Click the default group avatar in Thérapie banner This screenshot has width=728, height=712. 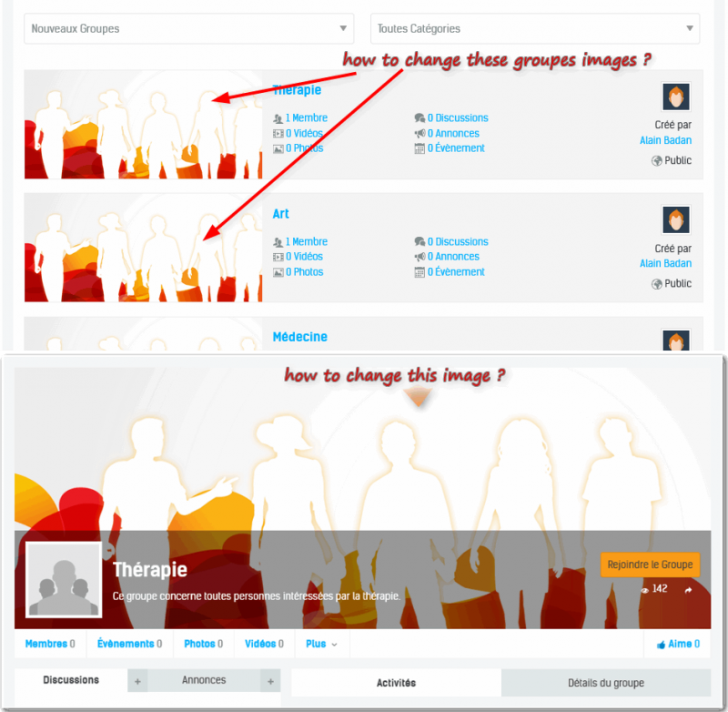[x=64, y=580]
